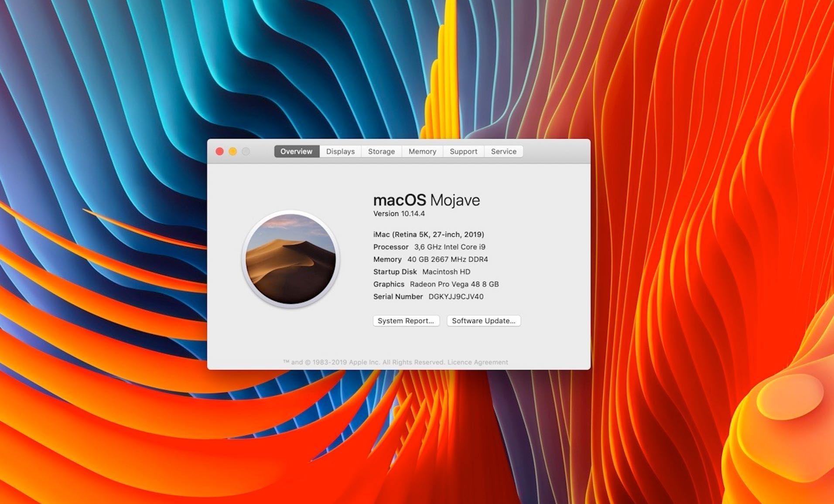Screen dimensions: 834x504
Task: Click the Software Update... button
Action: point(484,321)
